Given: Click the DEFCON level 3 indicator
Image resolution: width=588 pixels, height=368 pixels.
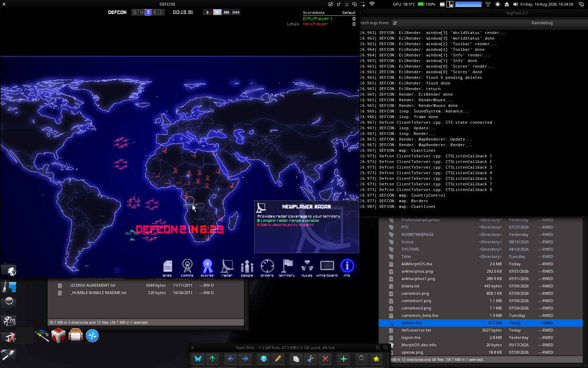Looking at the screenshot, I should point(148,12).
